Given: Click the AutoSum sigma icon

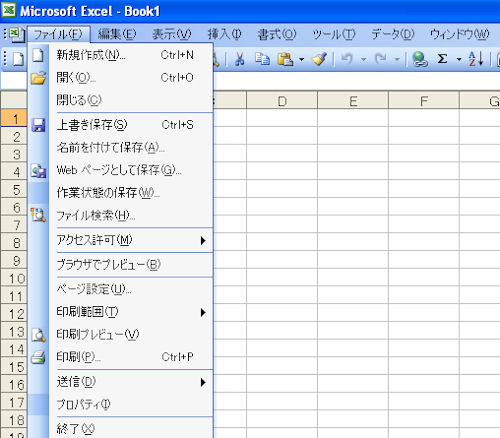Looking at the screenshot, I should coord(442,59).
